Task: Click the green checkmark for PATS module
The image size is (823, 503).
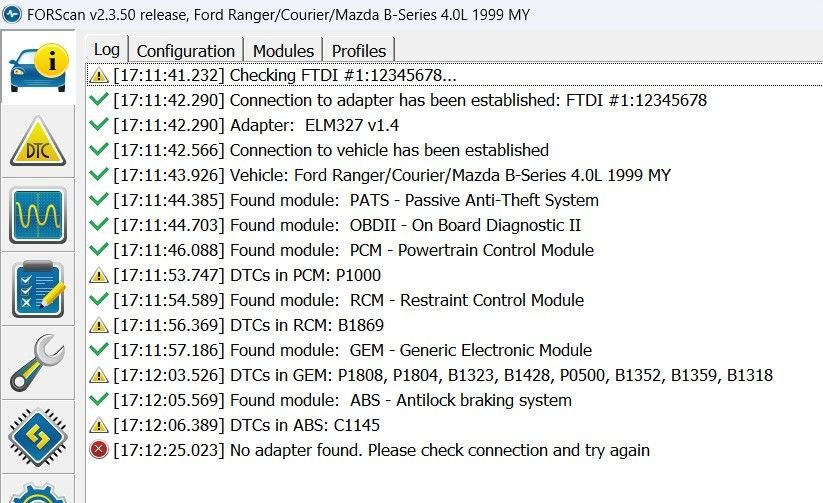Action: tap(98, 200)
